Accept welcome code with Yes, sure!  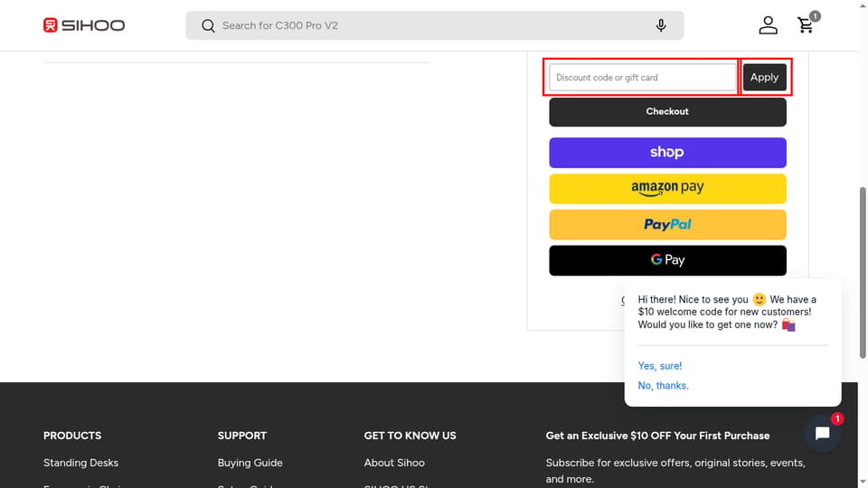click(x=660, y=366)
